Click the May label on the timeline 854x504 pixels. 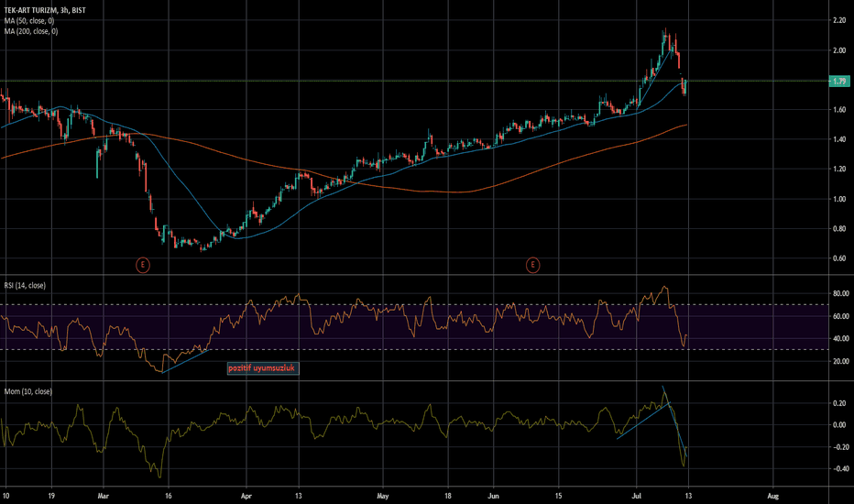click(x=383, y=496)
